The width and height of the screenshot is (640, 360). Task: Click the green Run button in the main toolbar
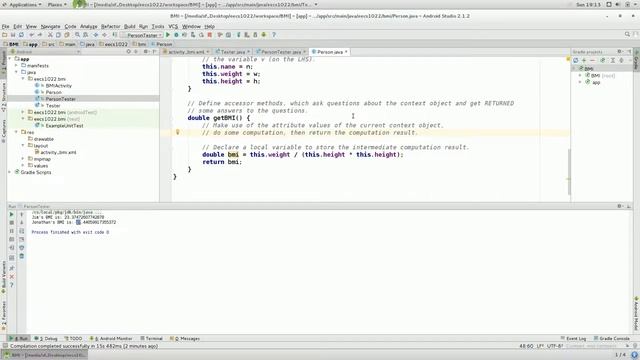coord(168,35)
